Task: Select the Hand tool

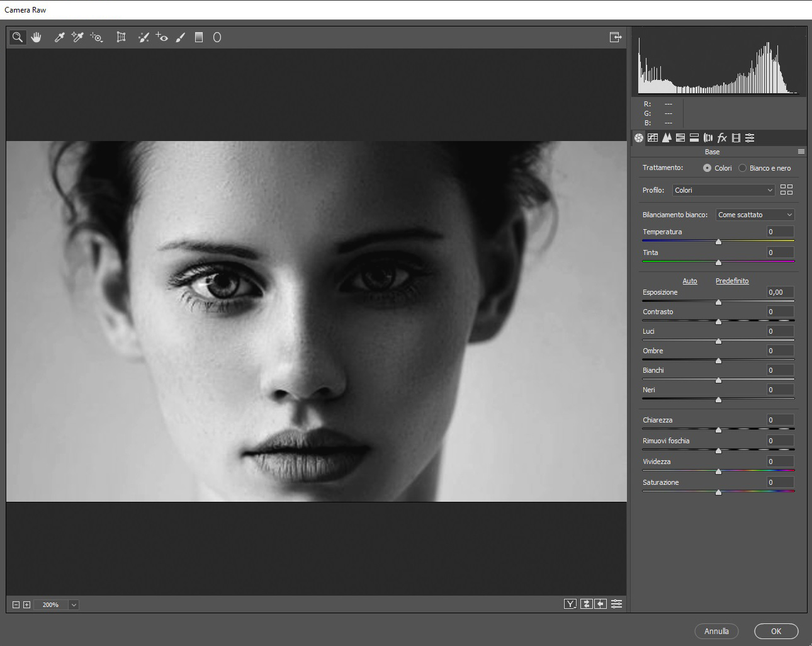Action: click(x=37, y=37)
